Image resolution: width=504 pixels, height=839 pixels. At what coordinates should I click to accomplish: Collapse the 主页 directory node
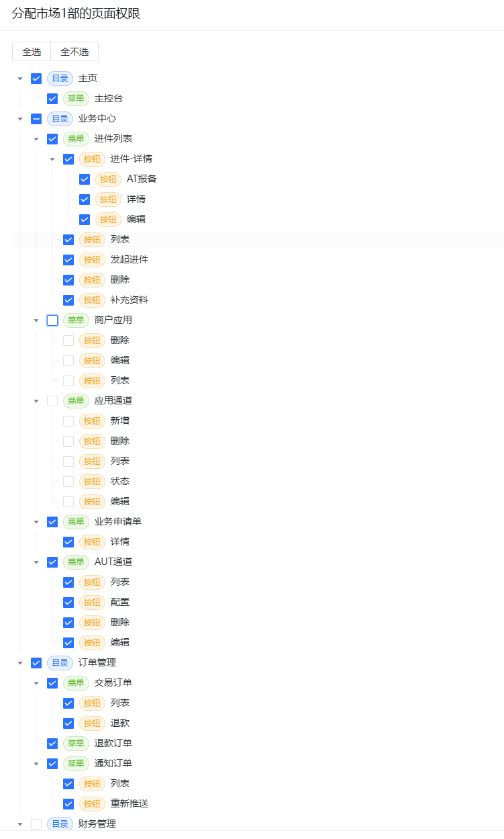[20, 79]
